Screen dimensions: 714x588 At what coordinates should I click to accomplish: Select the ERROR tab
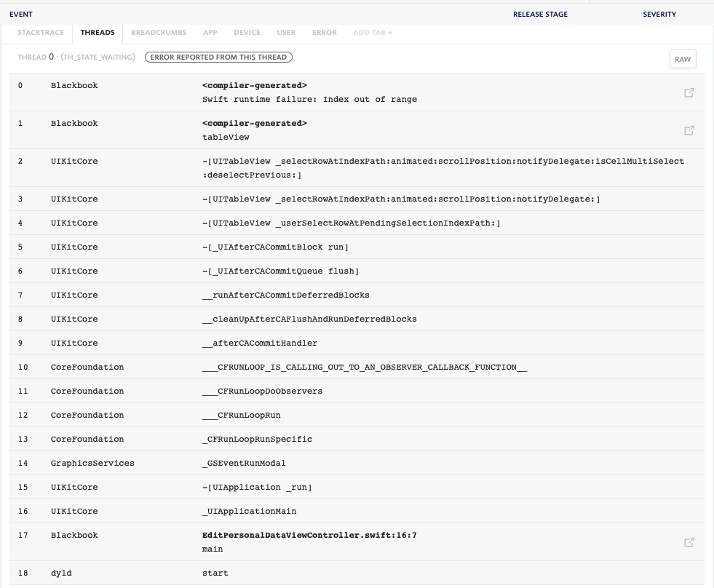click(325, 32)
